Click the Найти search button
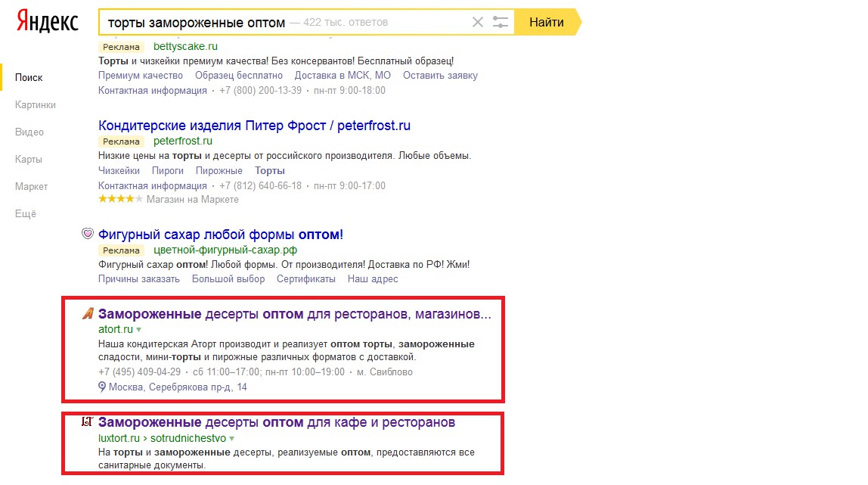 [x=547, y=22]
